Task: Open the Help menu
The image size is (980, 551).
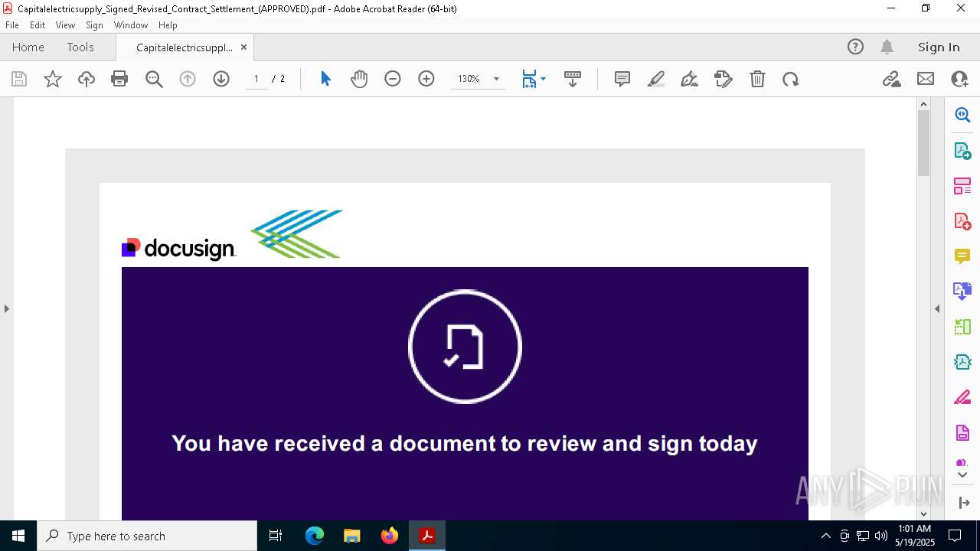Action: tap(168, 25)
